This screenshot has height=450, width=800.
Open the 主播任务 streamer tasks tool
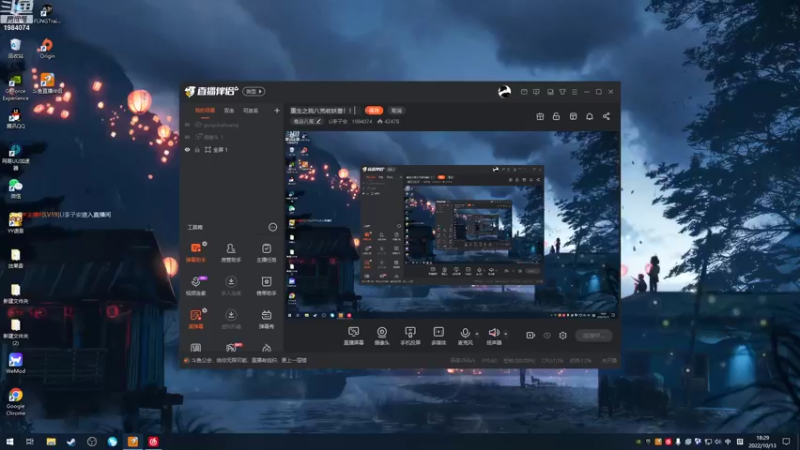pyautogui.click(x=266, y=252)
